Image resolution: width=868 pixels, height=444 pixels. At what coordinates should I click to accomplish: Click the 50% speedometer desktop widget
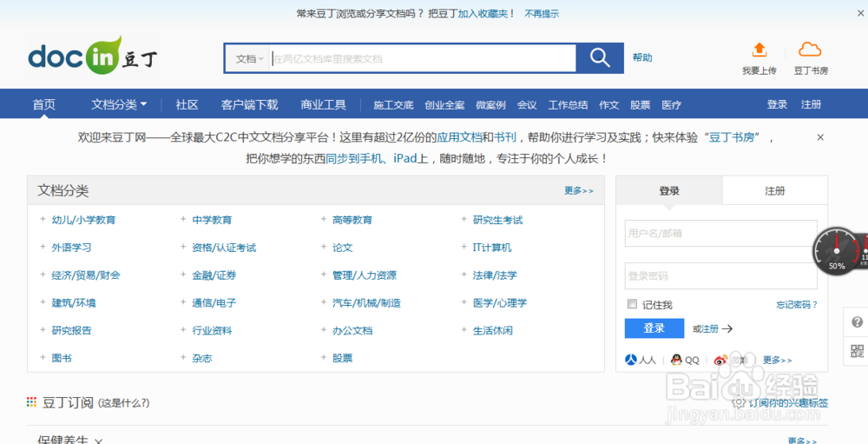coord(837,252)
